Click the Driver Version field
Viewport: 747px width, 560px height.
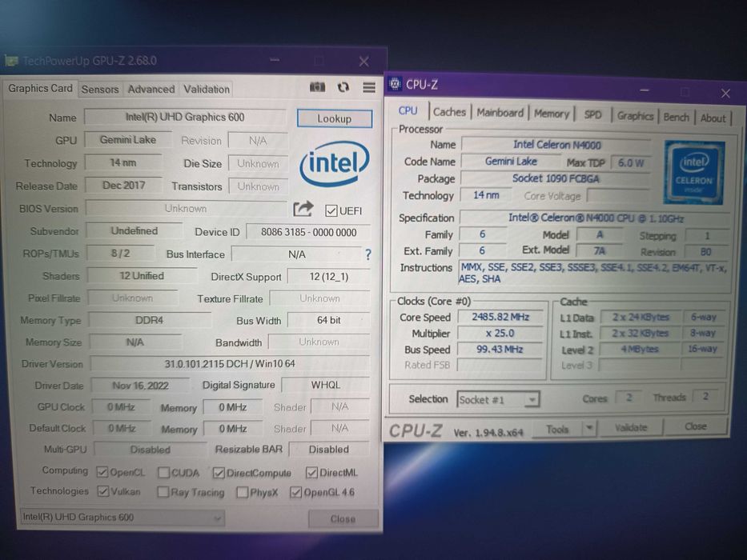(230, 364)
